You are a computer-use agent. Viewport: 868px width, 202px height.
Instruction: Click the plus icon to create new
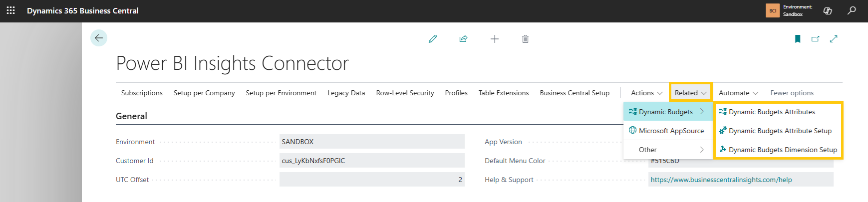pos(494,39)
